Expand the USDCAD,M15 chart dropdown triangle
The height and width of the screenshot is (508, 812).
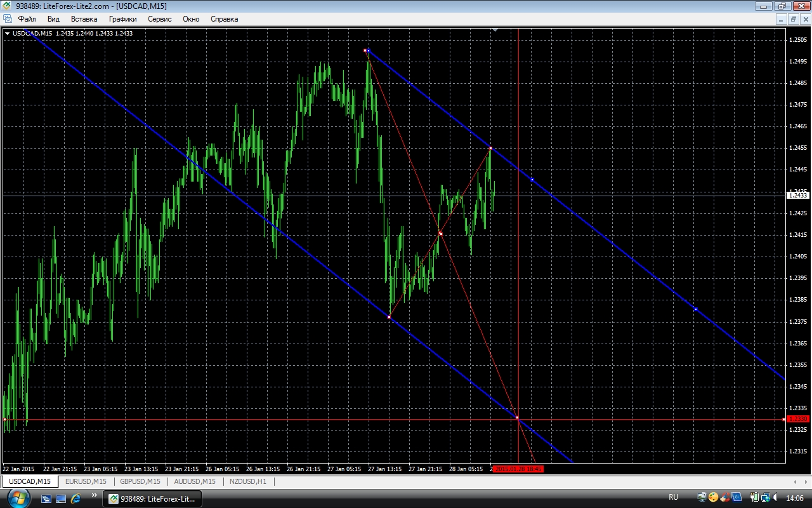[7, 33]
